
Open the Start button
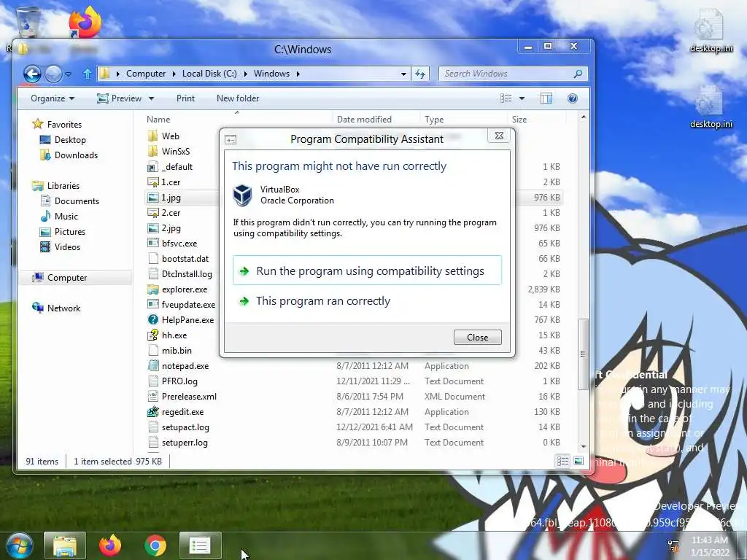pos(18,545)
